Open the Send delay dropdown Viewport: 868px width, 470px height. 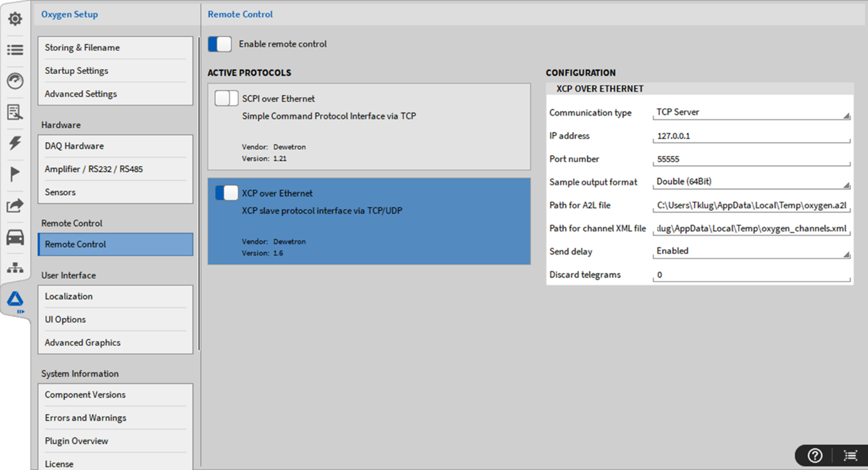[x=751, y=252]
